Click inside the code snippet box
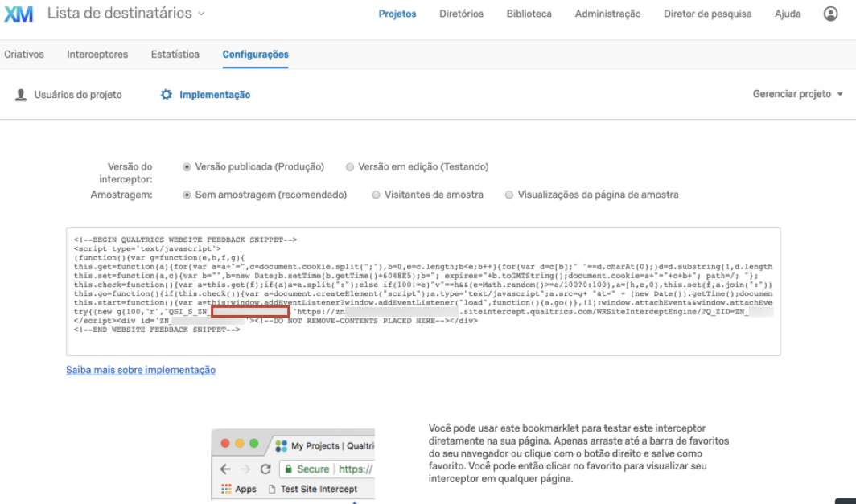The width and height of the screenshot is (856, 504). click(423, 292)
